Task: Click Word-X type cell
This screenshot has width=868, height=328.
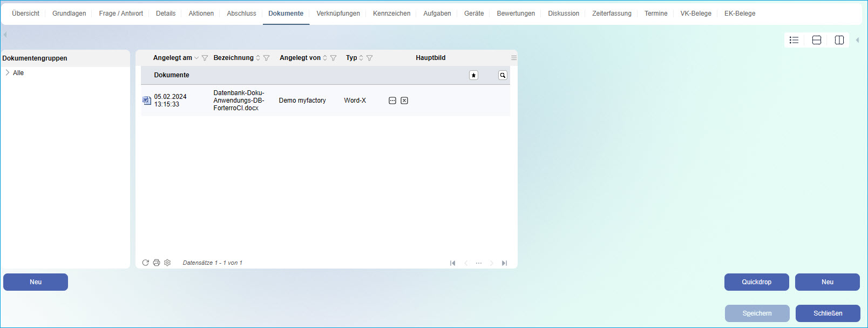Action: [355, 101]
